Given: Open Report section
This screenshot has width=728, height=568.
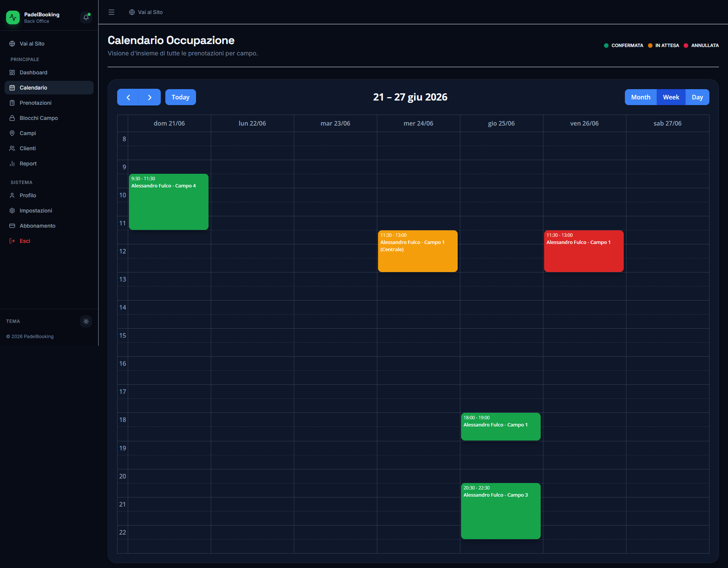Looking at the screenshot, I should pyautogui.click(x=49, y=164).
